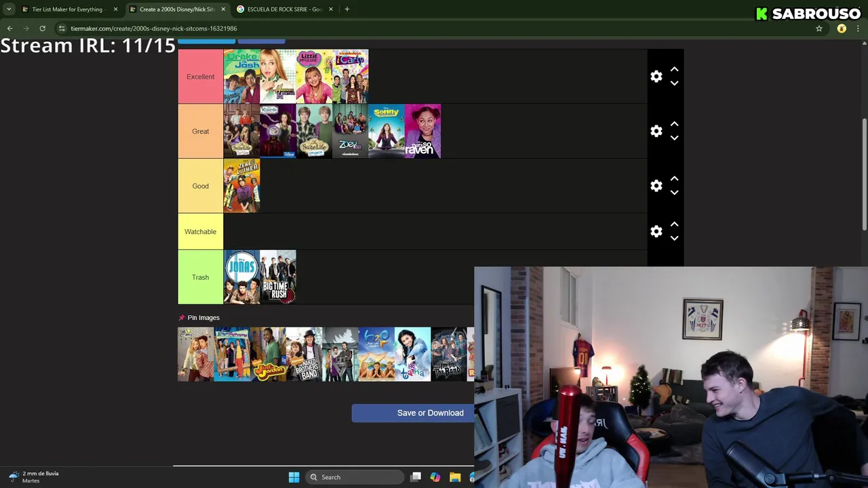868x488 pixels.
Task: Select the I'm in the Band thumbnail
Action: click(449, 354)
